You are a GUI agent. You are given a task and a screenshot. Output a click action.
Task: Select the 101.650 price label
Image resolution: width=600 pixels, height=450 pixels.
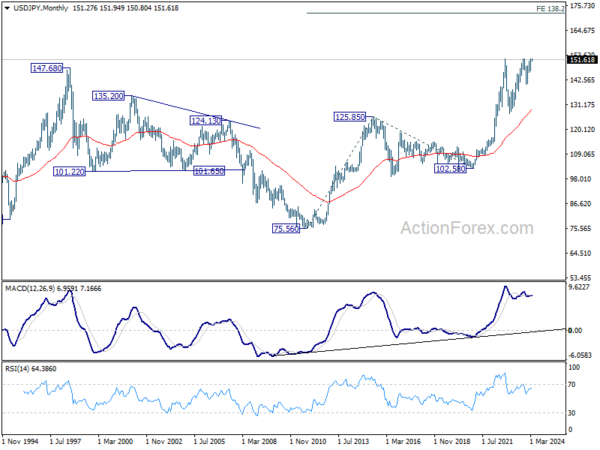pos(209,171)
